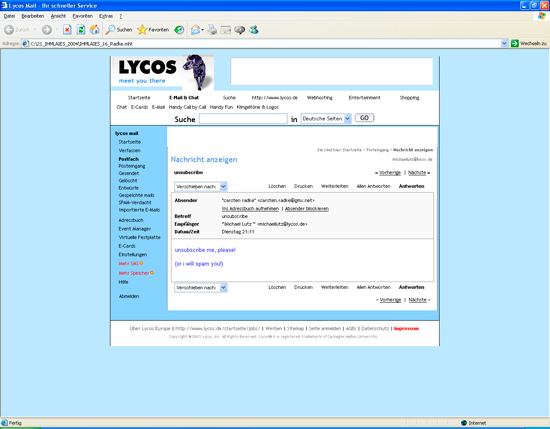
Task: Stop page loading with red X icon
Action: click(x=67, y=30)
